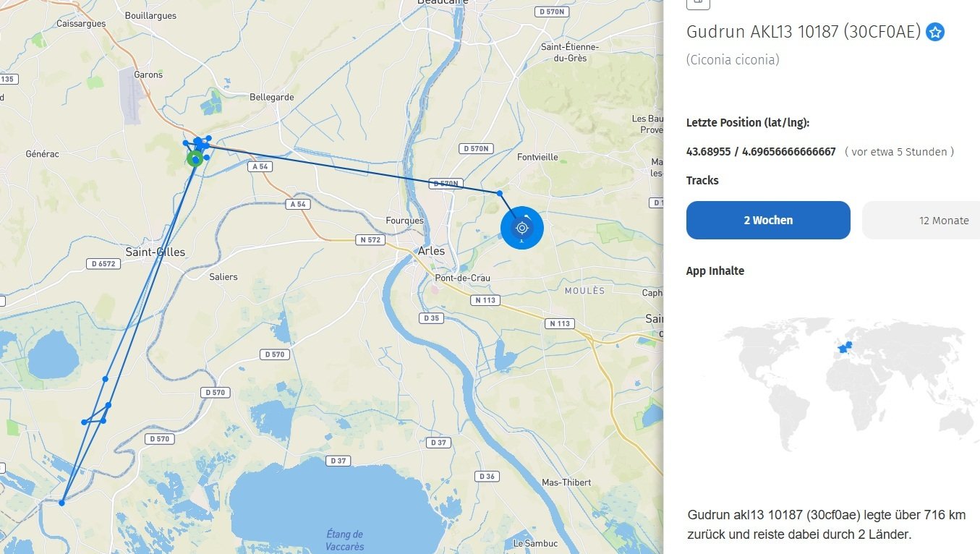Show the 2 Wochen track
980x554 pixels.
[768, 220]
